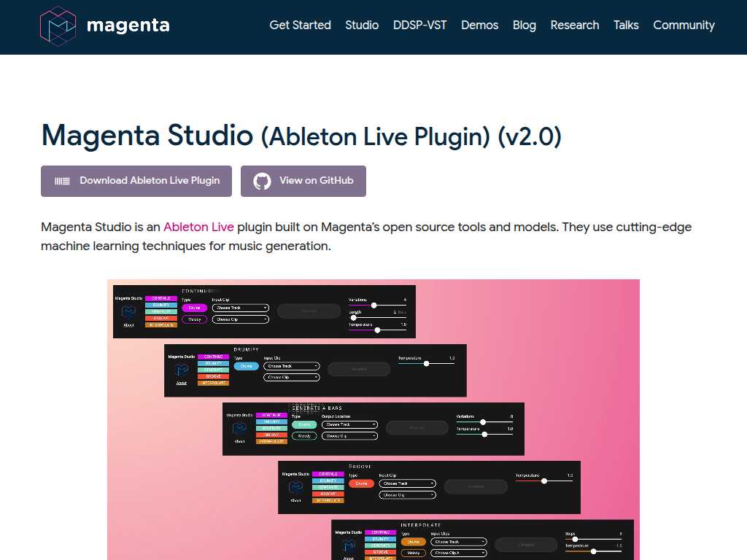Open Choose Clip dropdown in Drumify panel
This screenshot has height=560, width=747.
[292, 378]
